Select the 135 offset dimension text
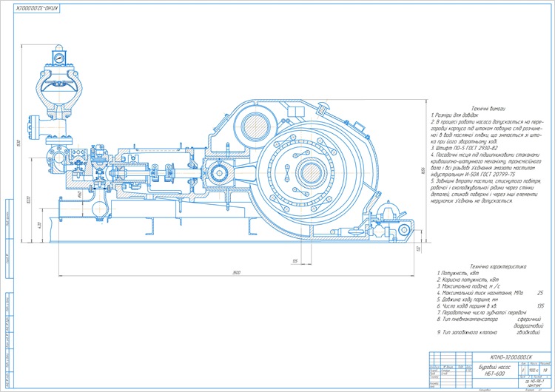The width and height of the screenshot is (555, 392). pos(295,261)
